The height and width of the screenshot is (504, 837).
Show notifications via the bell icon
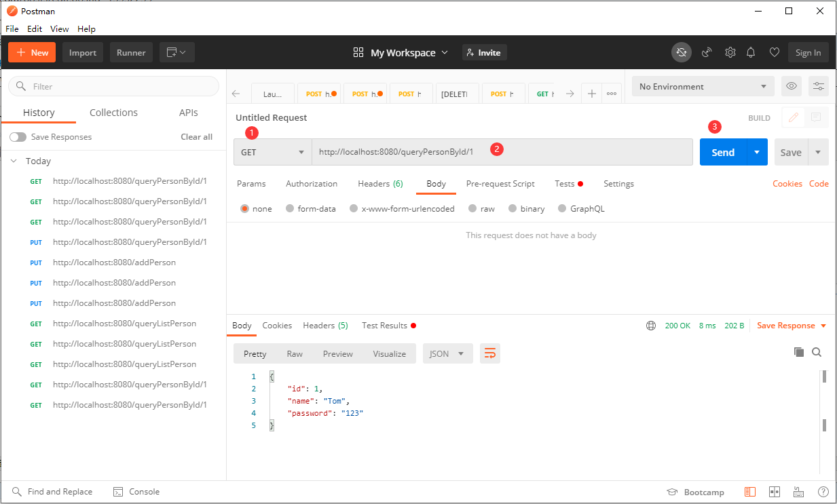(x=751, y=52)
